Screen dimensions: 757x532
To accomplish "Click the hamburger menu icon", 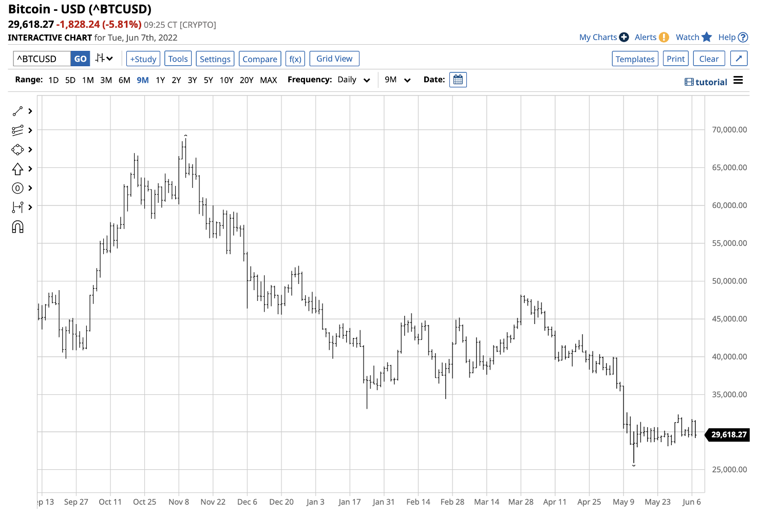I will (738, 80).
